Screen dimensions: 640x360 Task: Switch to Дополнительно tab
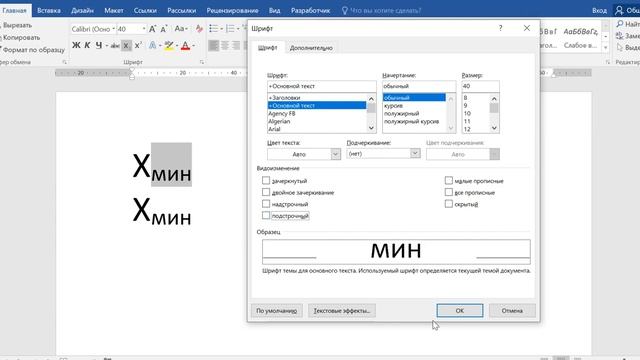pos(311,48)
